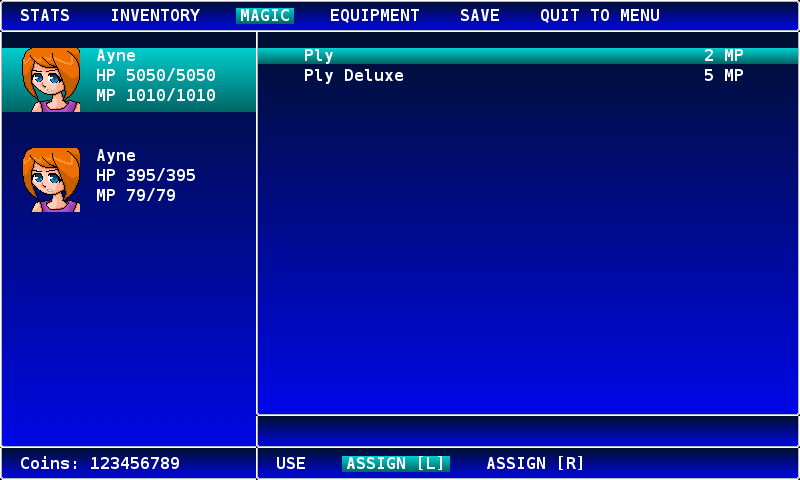Click SAVE in the top menu
Screen dimensions: 800x480
point(480,16)
